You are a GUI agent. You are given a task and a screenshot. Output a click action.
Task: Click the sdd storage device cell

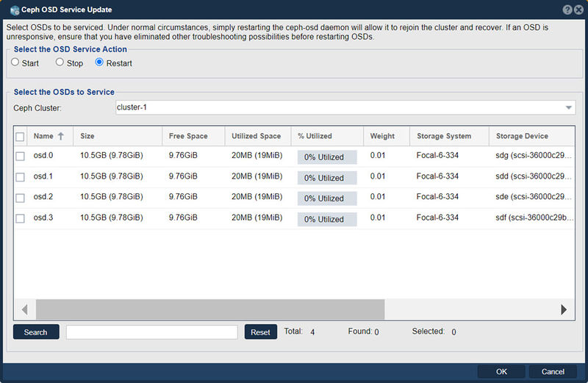(534, 176)
